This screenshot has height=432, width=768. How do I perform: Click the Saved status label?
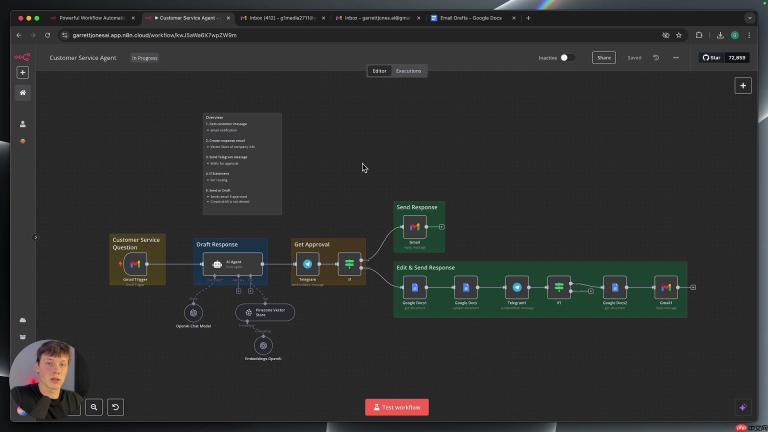[x=634, y=58]
